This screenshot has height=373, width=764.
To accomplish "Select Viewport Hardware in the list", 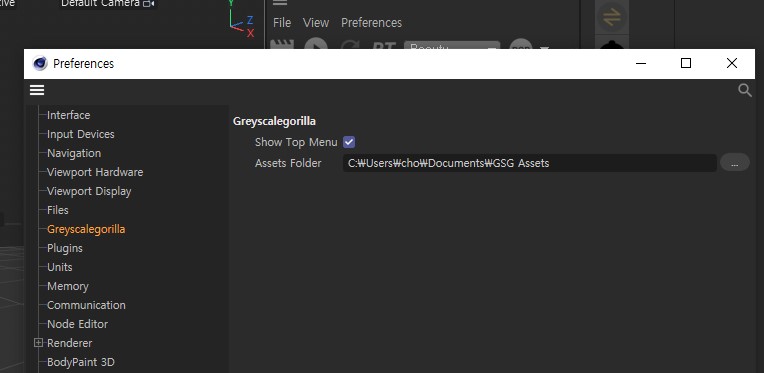I will pos(95,172).
